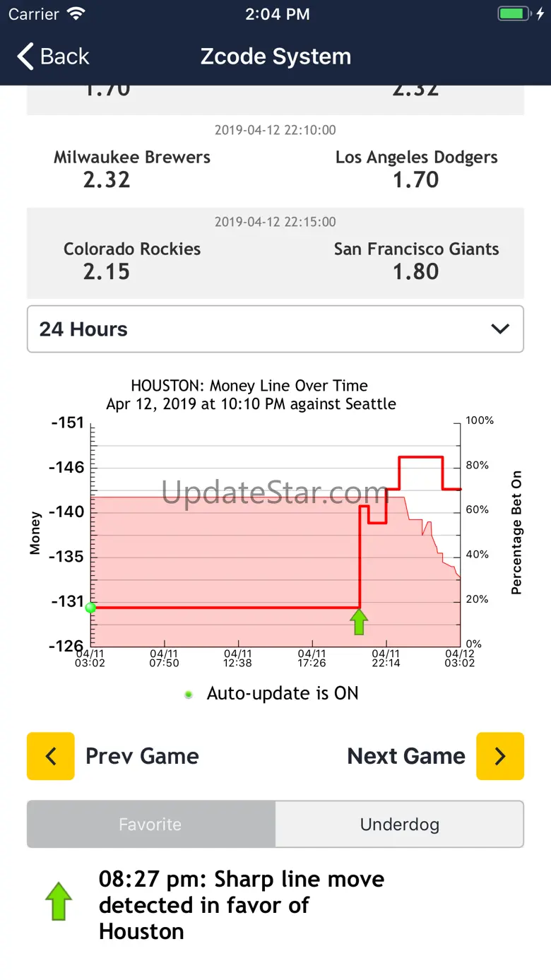Tap the Prev Game label
551x980 pixels.
point(142,756)
